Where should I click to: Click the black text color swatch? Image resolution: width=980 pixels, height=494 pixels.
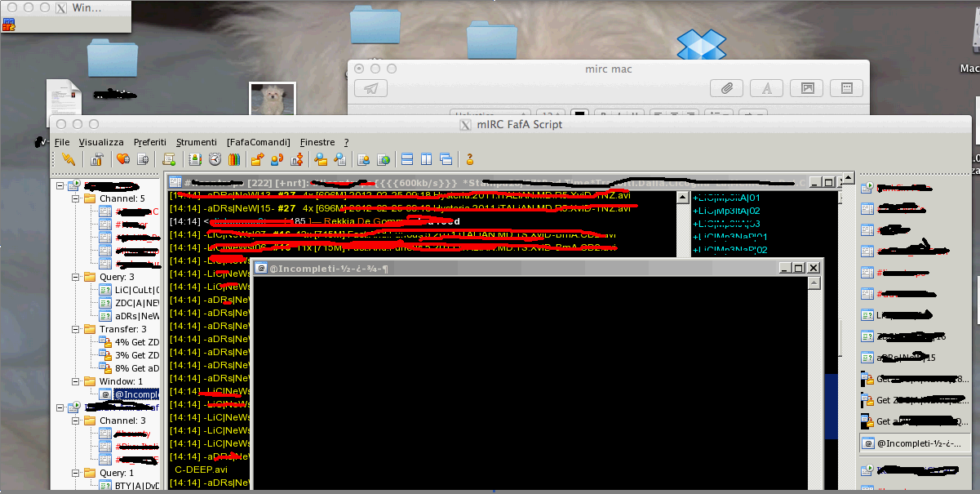click(580, 115)
